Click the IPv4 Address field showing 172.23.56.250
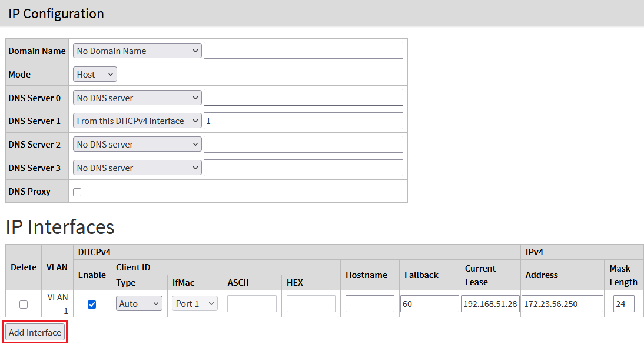This screenshot has width=644, height=348. point(562,303)
